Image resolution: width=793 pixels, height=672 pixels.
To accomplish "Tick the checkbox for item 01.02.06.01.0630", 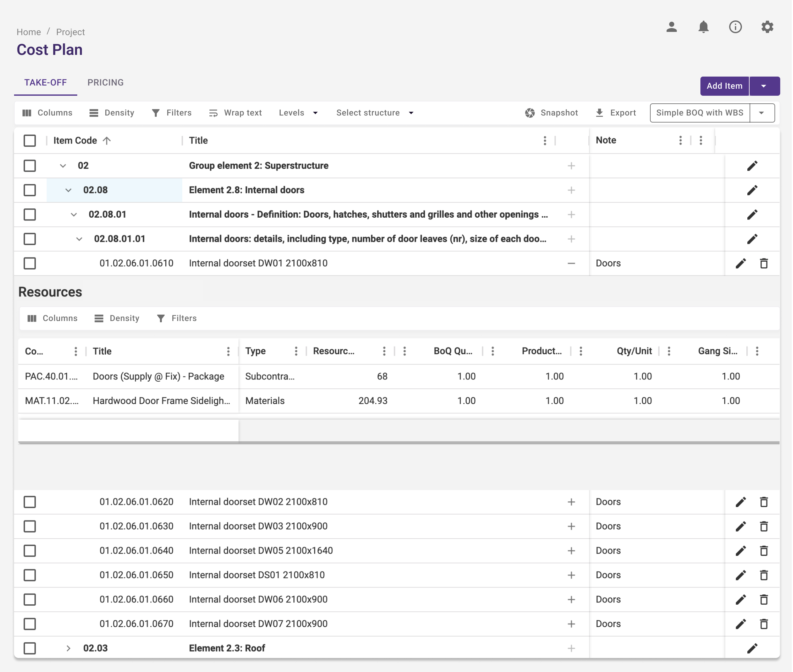I will (30, 526).
